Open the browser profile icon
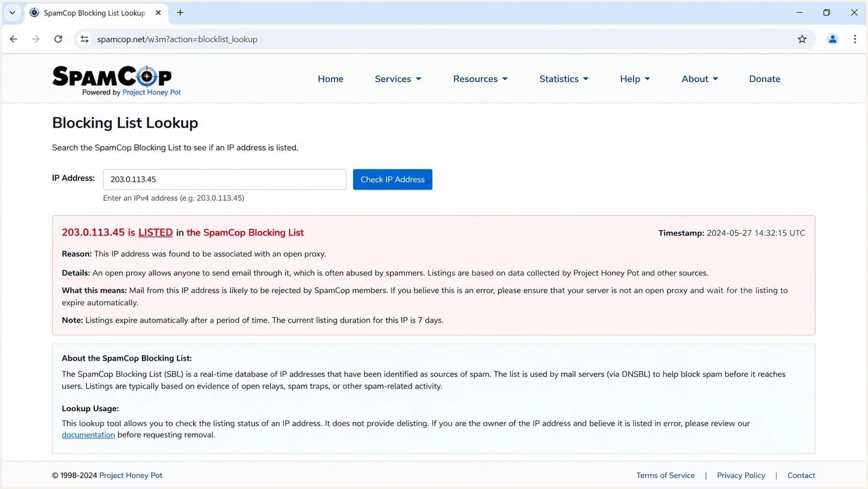Image resolution: width=868 pixels, height=489 pixels. tap(832, 39)
